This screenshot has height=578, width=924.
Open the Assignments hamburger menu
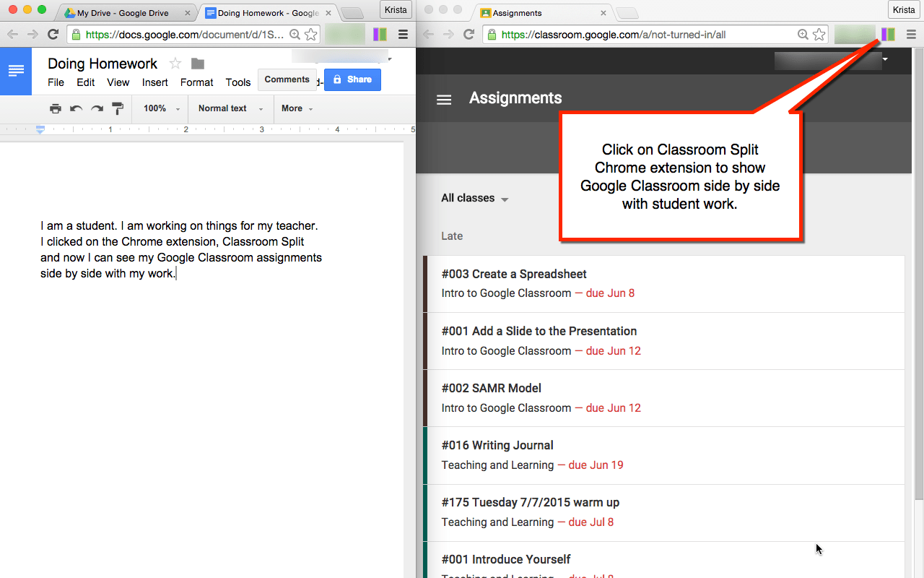(443, 100)
